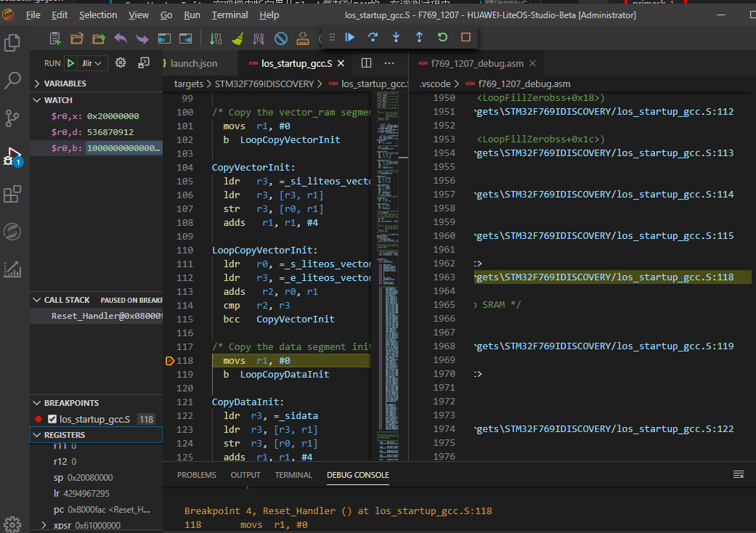Click the broom clean icon in toolbar
Viewport: 756px width, 533px height.
coord(237,38)
